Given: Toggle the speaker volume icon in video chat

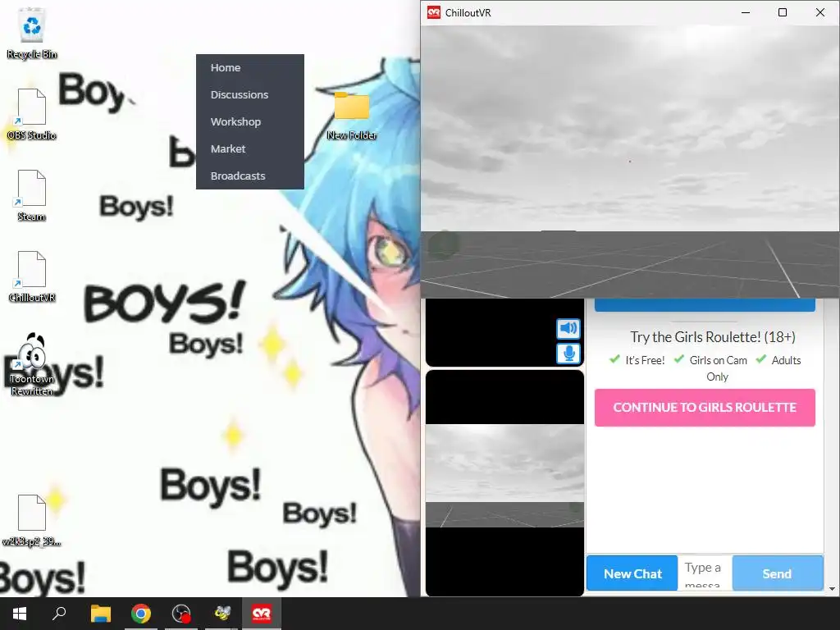Looking at the screenshot, I should point(568,328).
